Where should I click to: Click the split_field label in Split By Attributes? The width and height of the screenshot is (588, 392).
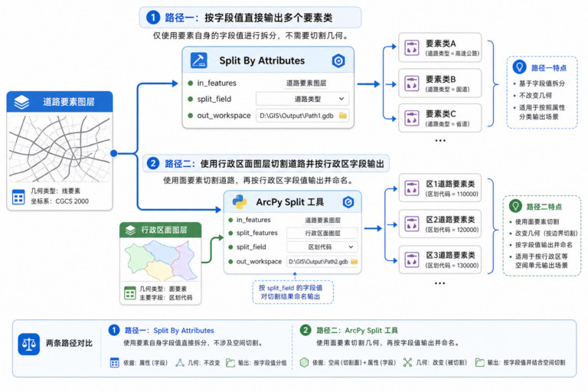214,99
